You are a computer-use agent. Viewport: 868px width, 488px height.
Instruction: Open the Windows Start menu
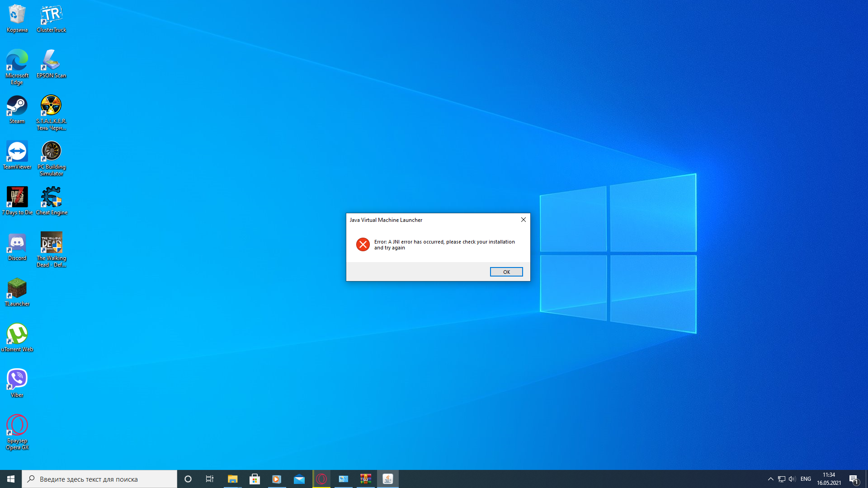[11, 479]
